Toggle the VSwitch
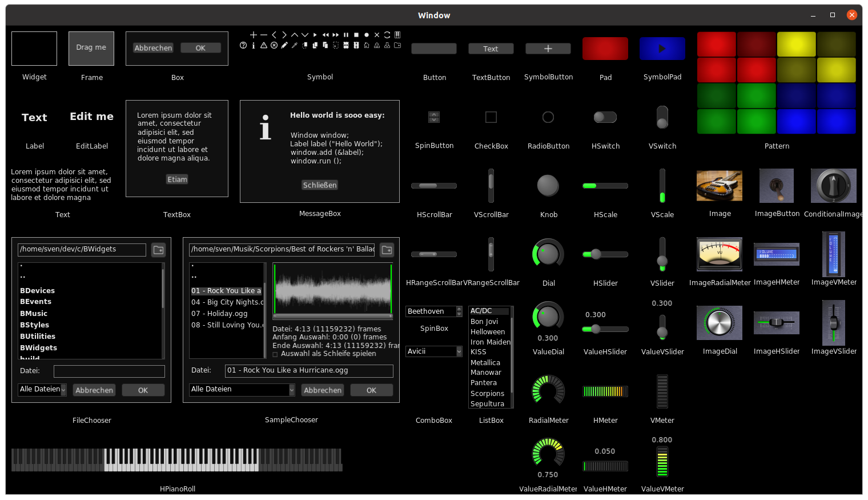This screenshot has width=868, height=500. pyautogui.click(x=662, y=117)
